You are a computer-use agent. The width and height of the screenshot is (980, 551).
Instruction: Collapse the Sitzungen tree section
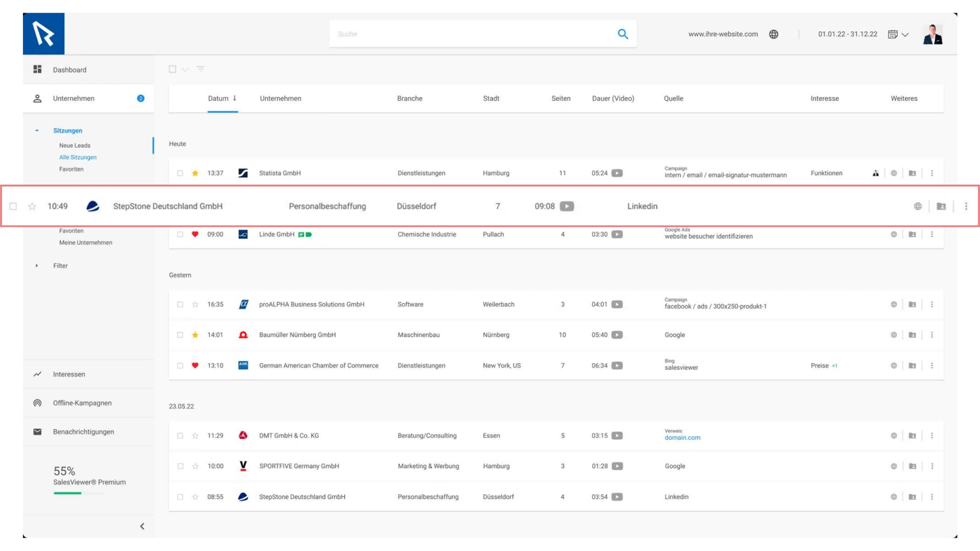(x=37, y=131)
